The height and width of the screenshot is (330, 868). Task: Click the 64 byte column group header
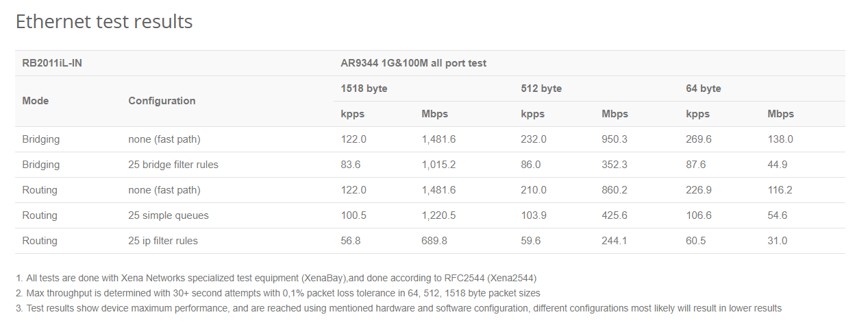pos(703,89)
